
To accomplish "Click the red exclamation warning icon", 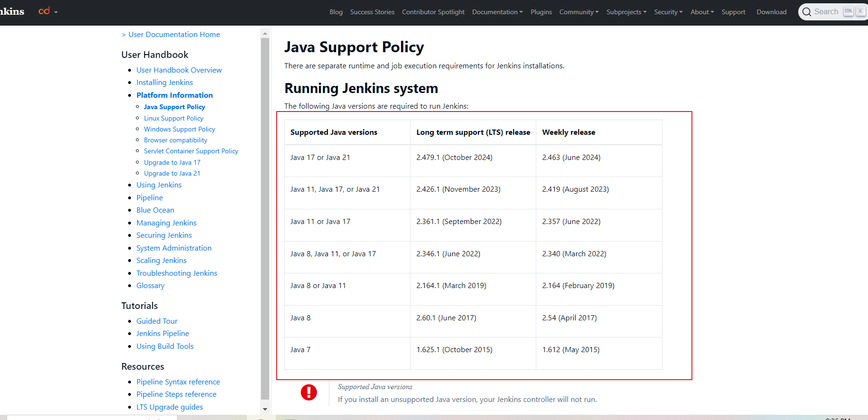I will click(309, 392).
